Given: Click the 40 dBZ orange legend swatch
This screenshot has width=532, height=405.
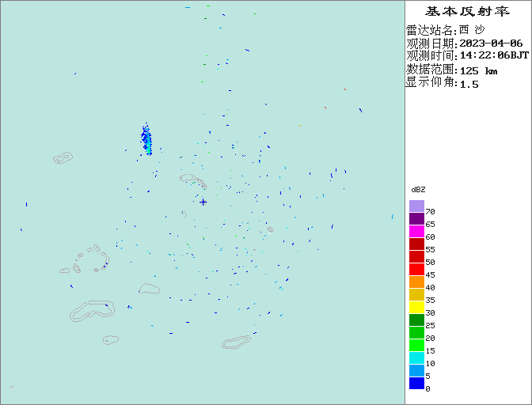Looking at the screenshot, I should pos(416,282).
